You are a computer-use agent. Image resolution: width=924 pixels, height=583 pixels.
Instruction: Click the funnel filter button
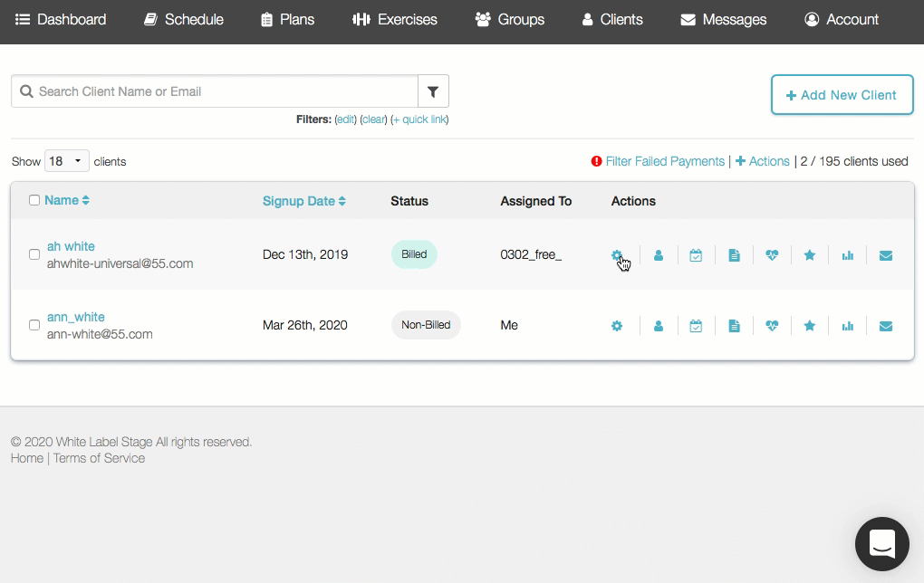point(433,91)
